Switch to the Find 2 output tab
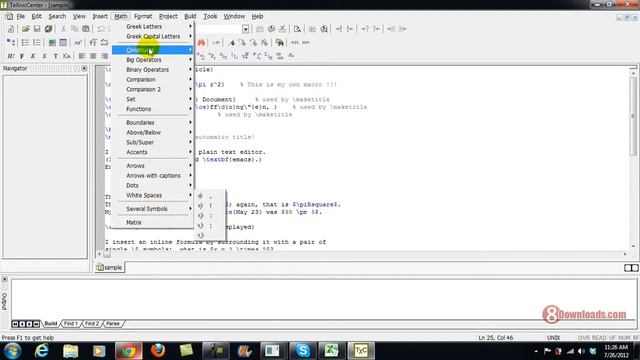Image resolution: width=640 pixels, height=360 pixels. (x=92, y=324)
